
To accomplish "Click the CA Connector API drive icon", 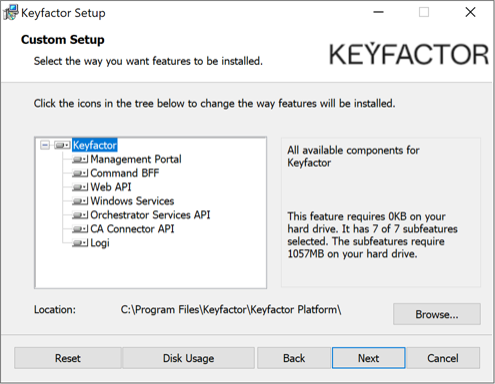I will coord(80,229).
